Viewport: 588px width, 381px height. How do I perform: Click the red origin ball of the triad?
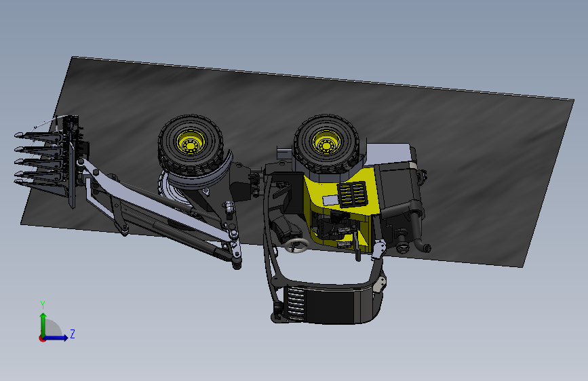(42, 338)
